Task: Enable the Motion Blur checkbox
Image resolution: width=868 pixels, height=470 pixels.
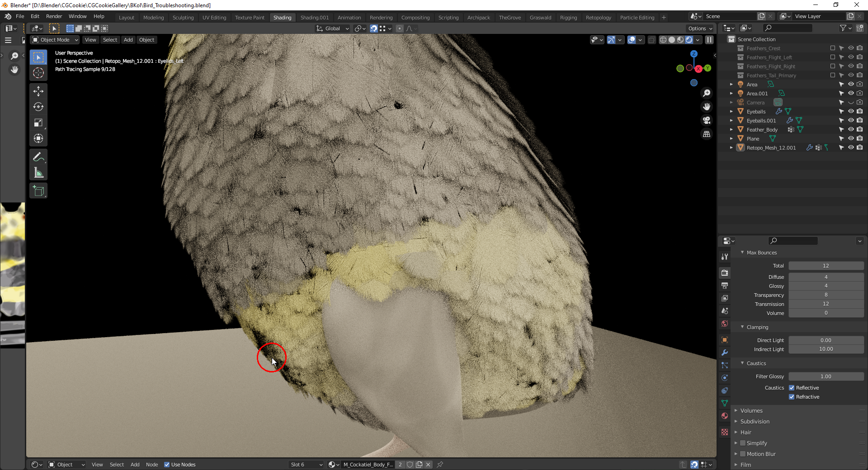Action: tap(743, 454)
